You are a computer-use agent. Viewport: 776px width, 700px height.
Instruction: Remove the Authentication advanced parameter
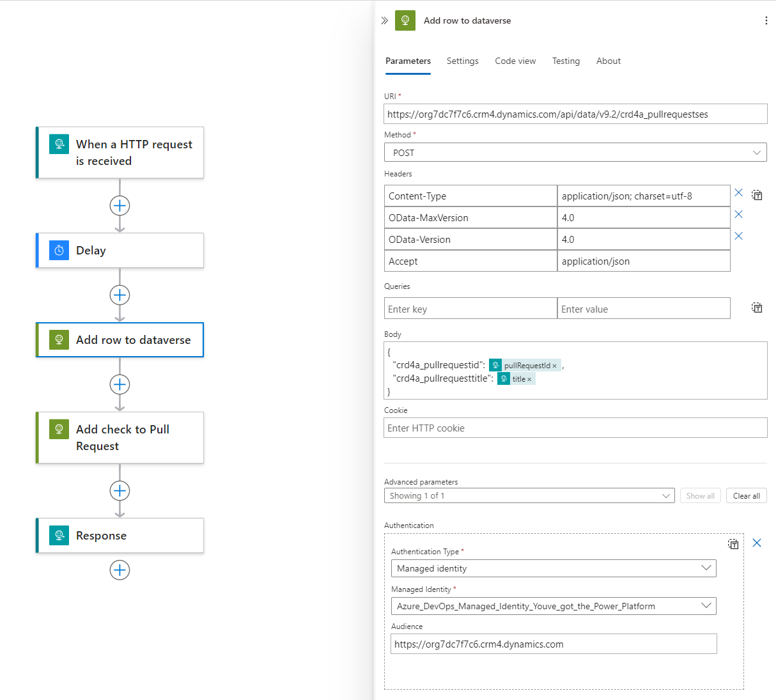pyautogui.click(x=757, y=543)
